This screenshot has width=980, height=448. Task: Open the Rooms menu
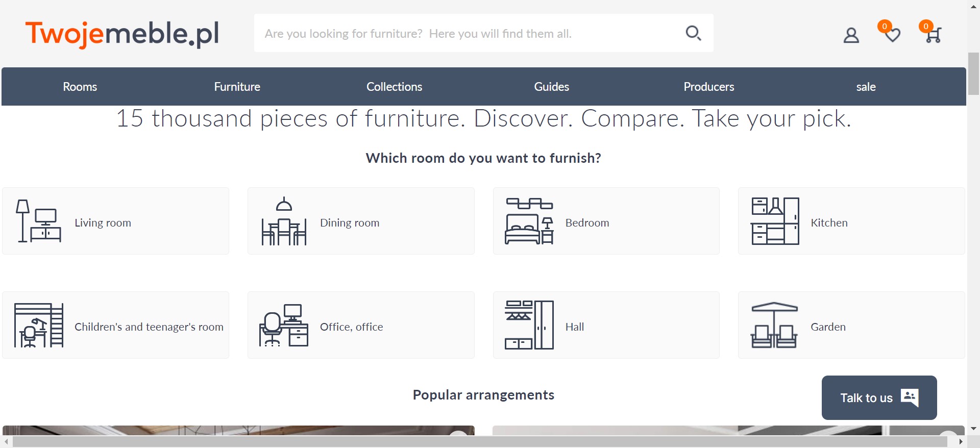pos(80,87)
